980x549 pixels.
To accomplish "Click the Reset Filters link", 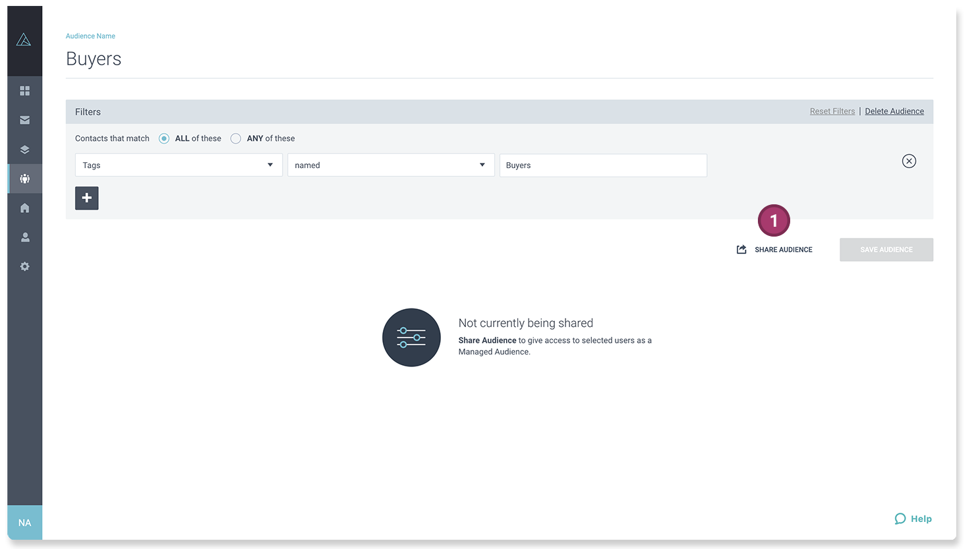I will tap(832, 111).
